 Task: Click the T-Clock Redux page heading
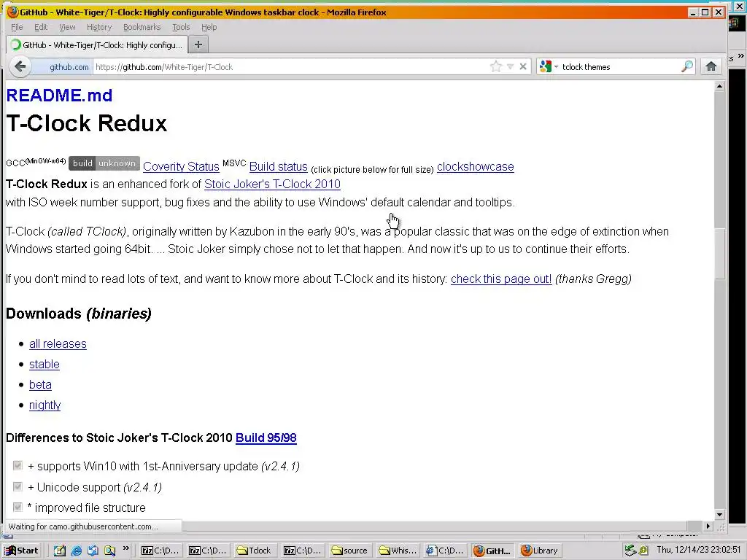[86, 123]
